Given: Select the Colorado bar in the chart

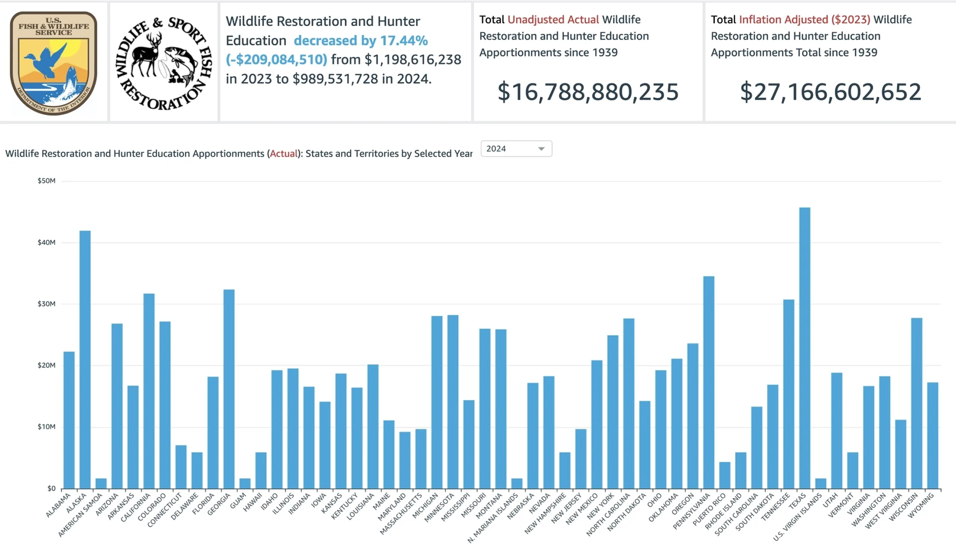Looking at the screenshot, I should point(165,405).
